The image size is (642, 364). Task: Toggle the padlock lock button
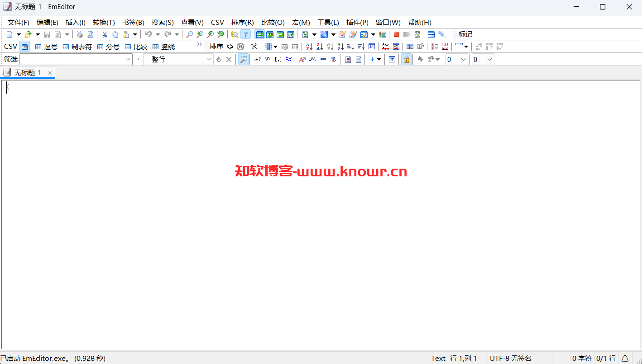[407, 59]
